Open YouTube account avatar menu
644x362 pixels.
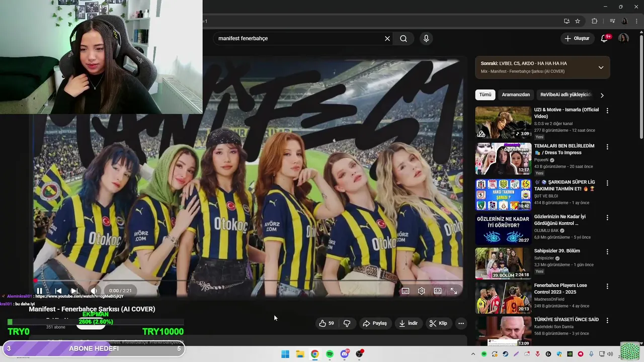click(623, 38)
